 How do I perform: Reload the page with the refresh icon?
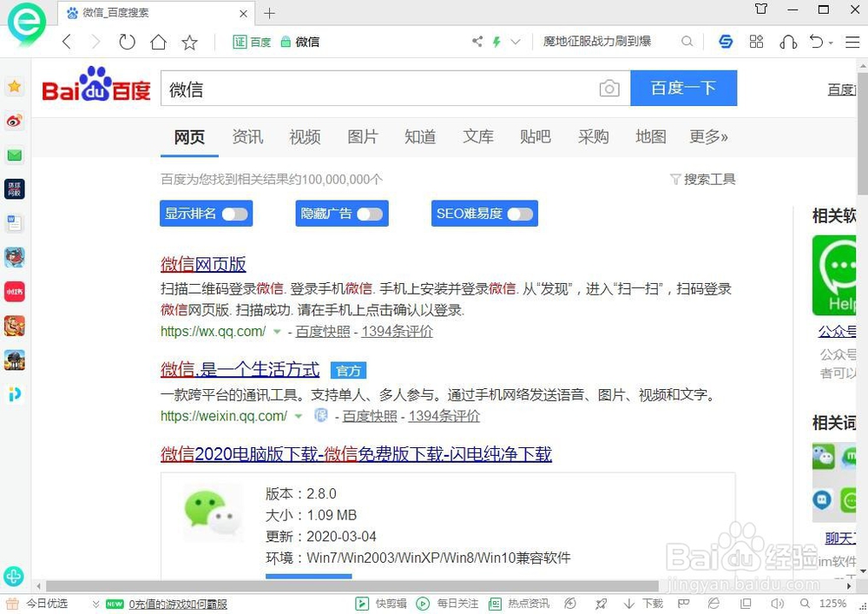127,42
